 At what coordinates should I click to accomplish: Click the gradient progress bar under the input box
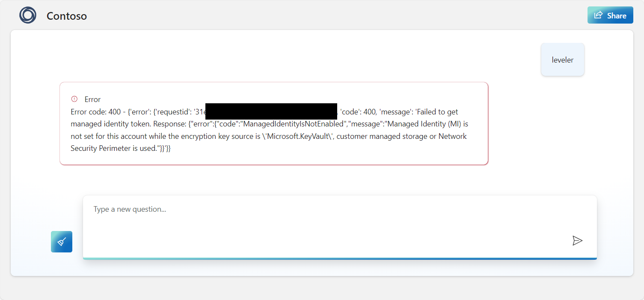click(x=339, y=258)
